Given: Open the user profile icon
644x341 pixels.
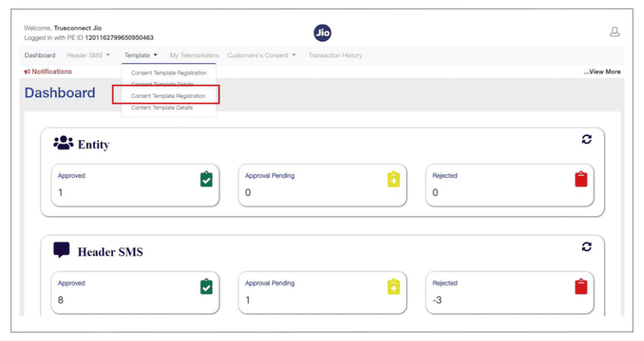Looking at the screenshot, I should coord(615,32).
